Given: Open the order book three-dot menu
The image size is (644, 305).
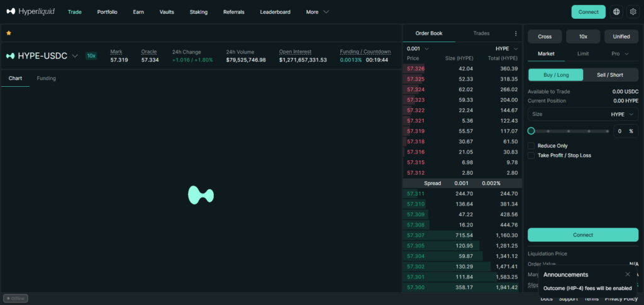Looking at the screenshot, I should [x=516, y=33].
